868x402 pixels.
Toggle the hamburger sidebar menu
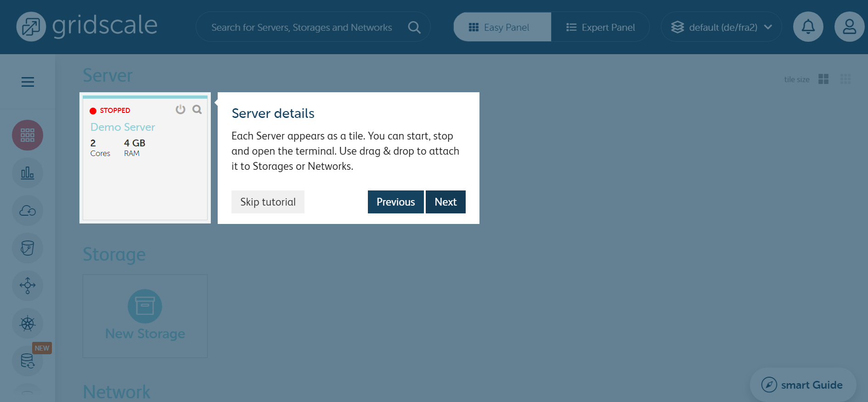click(x=28, y=82)
